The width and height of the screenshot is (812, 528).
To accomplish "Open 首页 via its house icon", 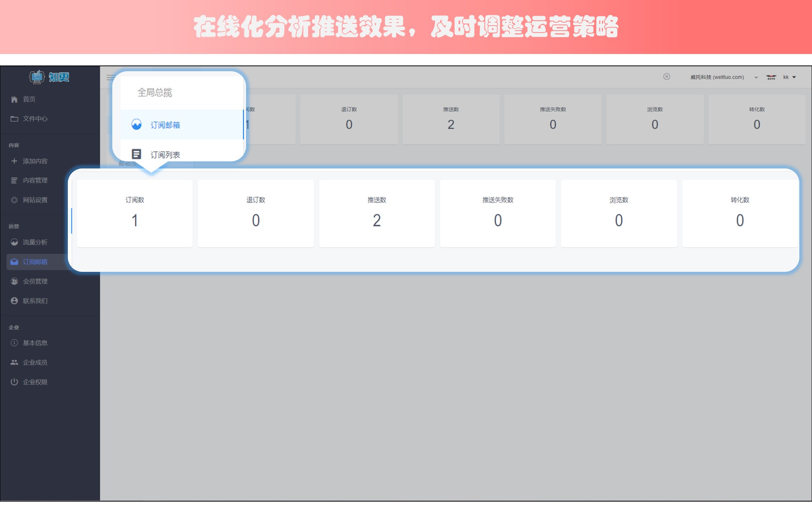I will (14, 100).
